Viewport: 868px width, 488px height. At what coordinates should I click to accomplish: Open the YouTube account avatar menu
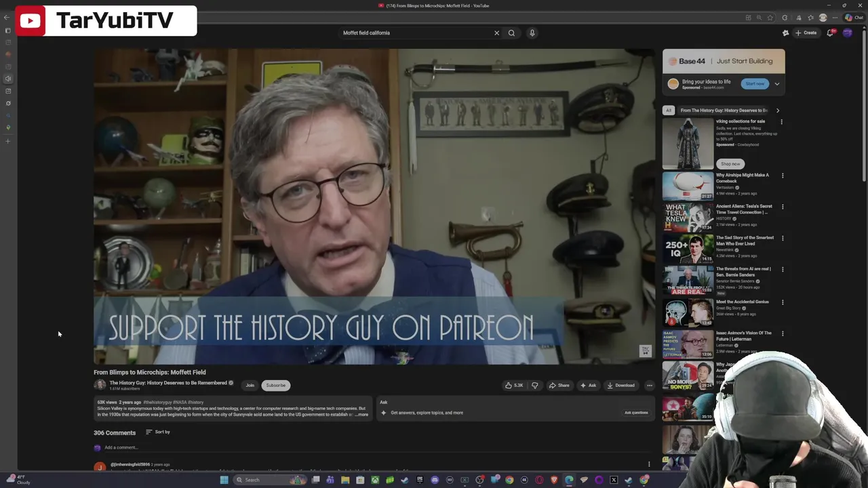point(847,33)
